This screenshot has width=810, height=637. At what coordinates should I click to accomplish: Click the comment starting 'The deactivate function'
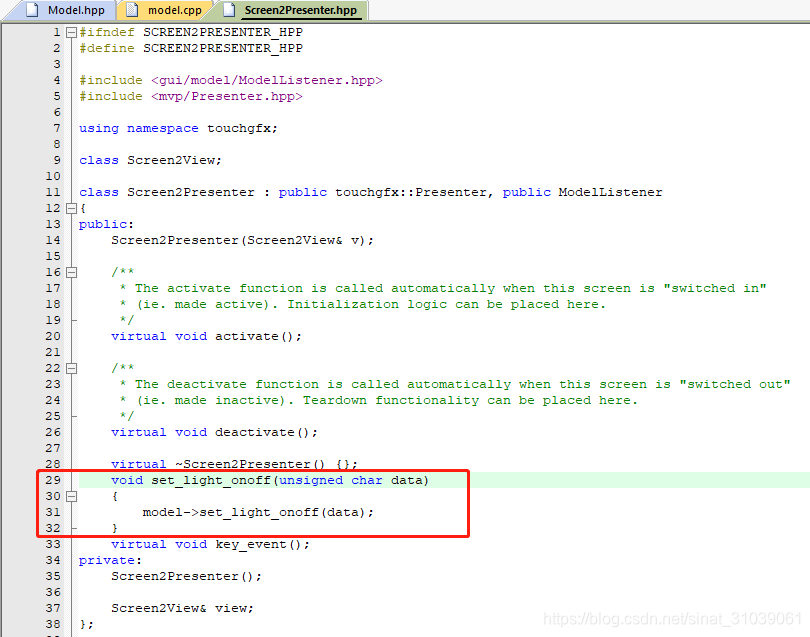pyautogui.click(x=463, y=384)
